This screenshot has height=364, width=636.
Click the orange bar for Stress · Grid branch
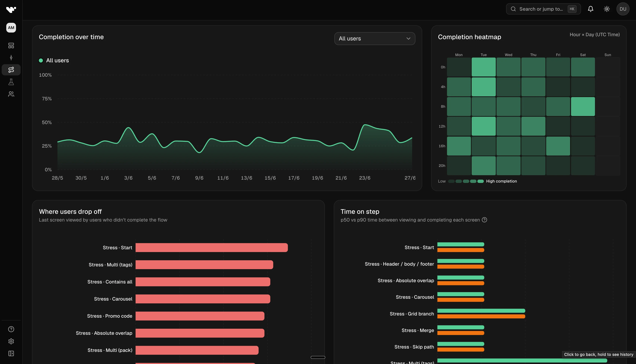pyautogui.click(x=481, y=317)
